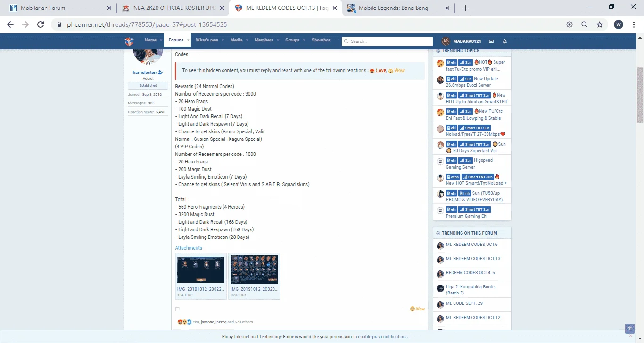Click the MADARA0121 username in the navbar
644x343 pixels.
tap(467, 41)
